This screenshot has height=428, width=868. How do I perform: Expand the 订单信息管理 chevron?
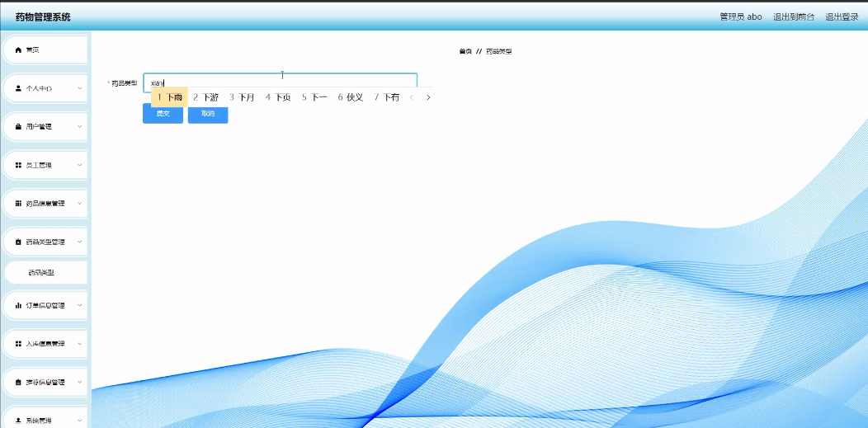point(80,306)
